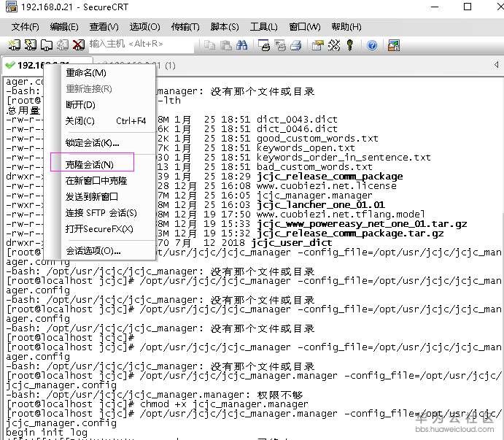The height and width of the screenshot is (440, 504).
Task: Open Global Options tools icon
Action: [x=334, y=45]
